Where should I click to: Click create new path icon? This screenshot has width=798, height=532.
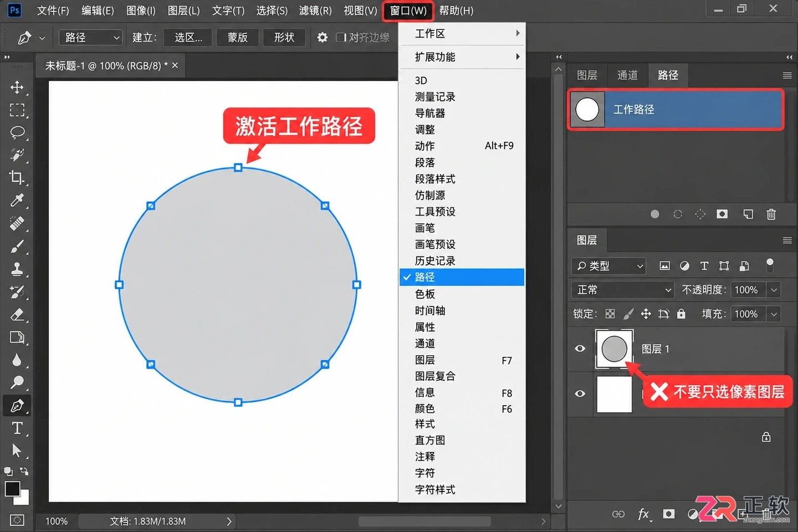748,214
